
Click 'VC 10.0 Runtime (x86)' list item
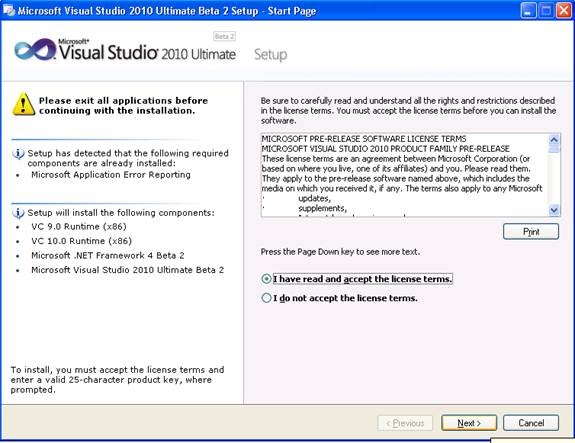[81, 241]
